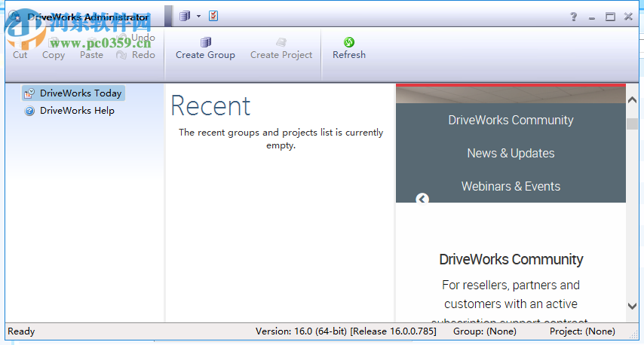644x345 pixels.
Task: Click the Ready status text
Action: pos(21,331)
